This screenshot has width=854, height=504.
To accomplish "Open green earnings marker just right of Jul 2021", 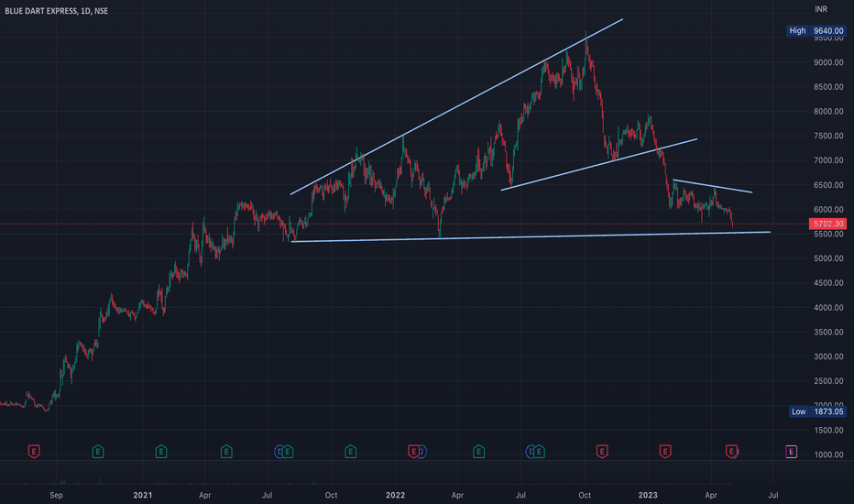I will 288,451.
